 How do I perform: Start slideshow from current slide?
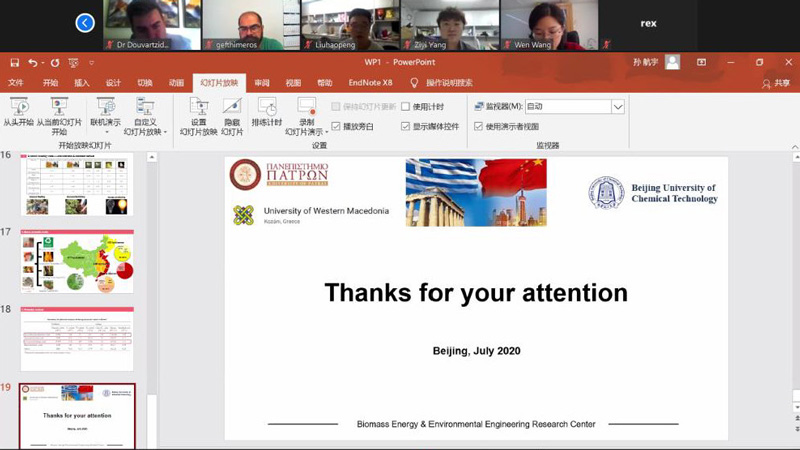tap(59, 108)
